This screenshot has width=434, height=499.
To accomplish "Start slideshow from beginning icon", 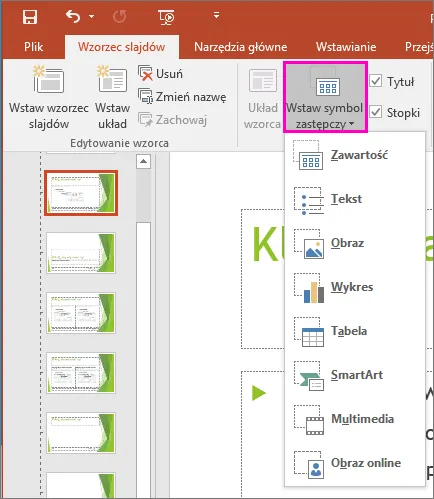I will pos(166,17).
